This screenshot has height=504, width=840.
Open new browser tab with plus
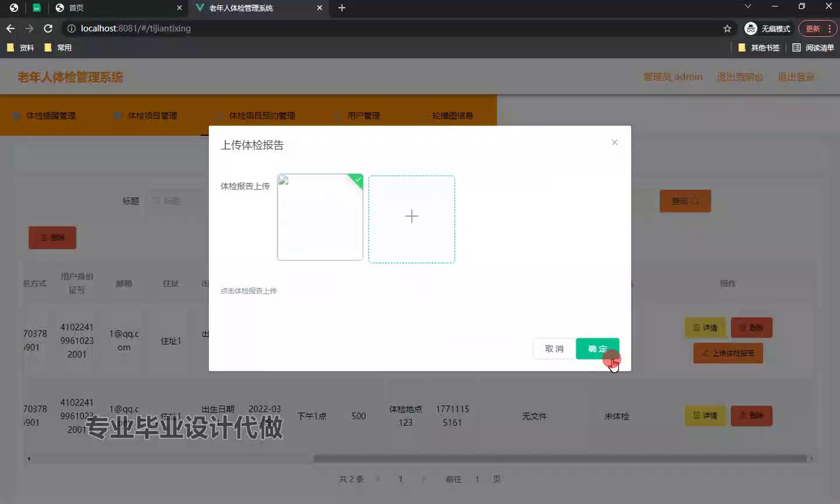tap(342, 8)
